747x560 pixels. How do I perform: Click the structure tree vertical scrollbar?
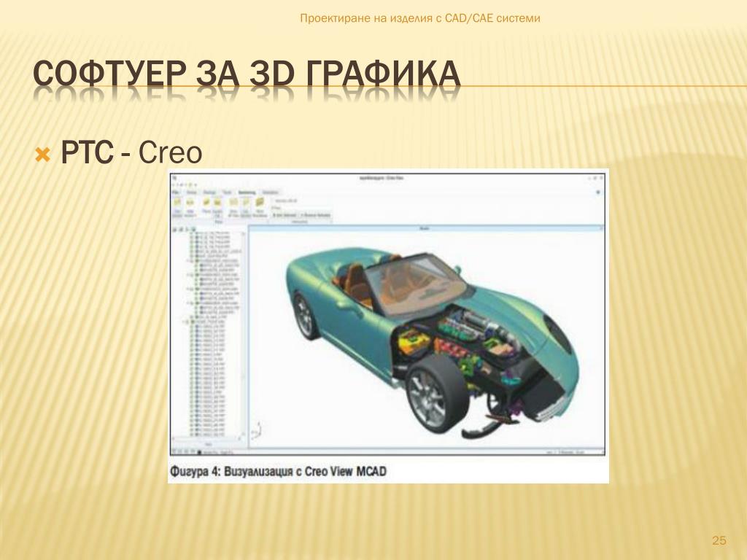tap(244, 333)
